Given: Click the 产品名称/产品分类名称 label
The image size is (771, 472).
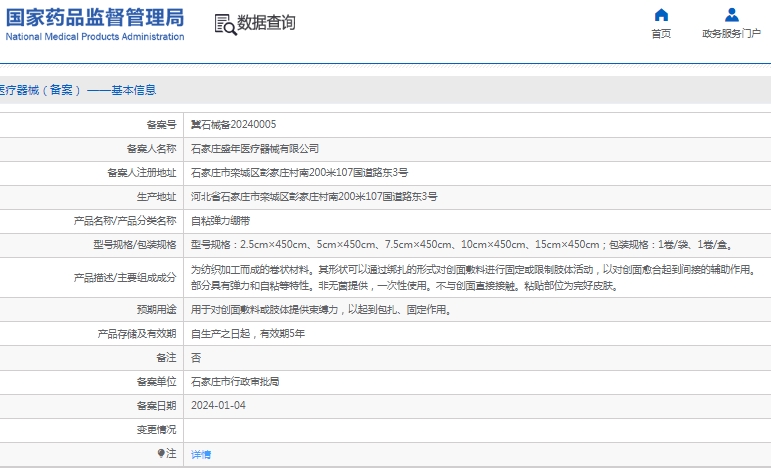Looking at the screenshot, I should tap(125, 221).
